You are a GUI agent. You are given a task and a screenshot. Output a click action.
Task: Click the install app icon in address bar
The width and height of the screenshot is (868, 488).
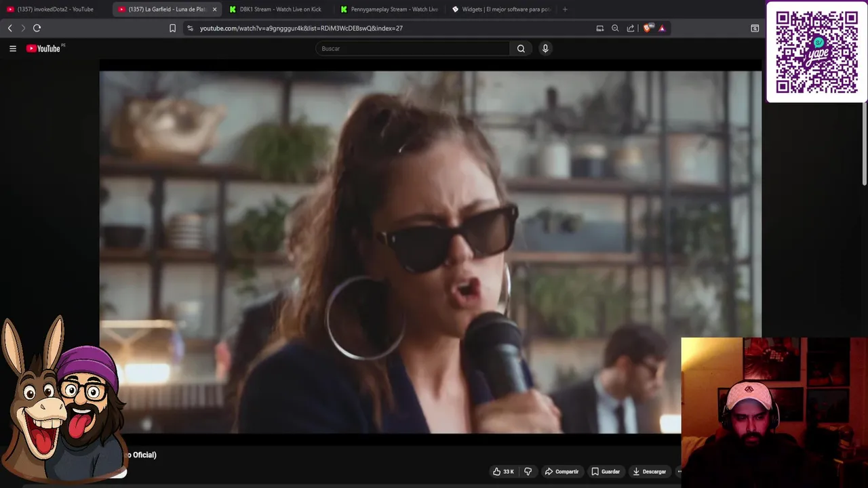[x=599, y=28]
